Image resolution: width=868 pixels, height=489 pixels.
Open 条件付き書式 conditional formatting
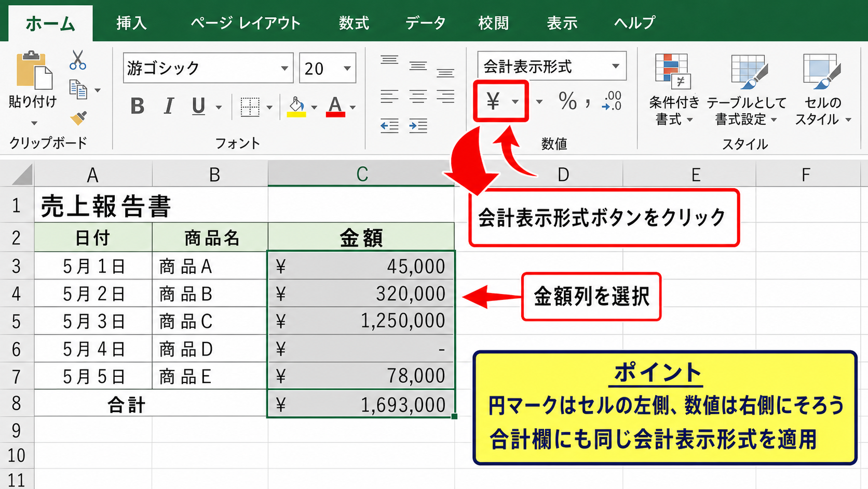pos(674,89)
